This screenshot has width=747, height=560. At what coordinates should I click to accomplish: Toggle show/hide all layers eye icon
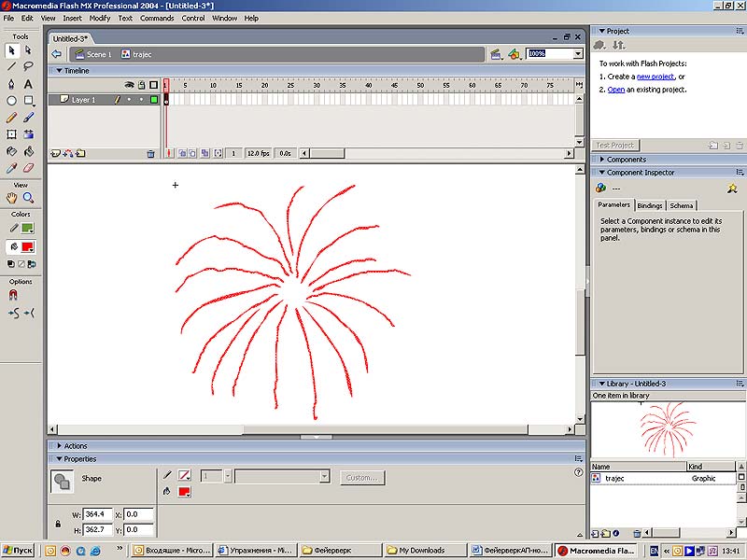click(x=130, y=85)
